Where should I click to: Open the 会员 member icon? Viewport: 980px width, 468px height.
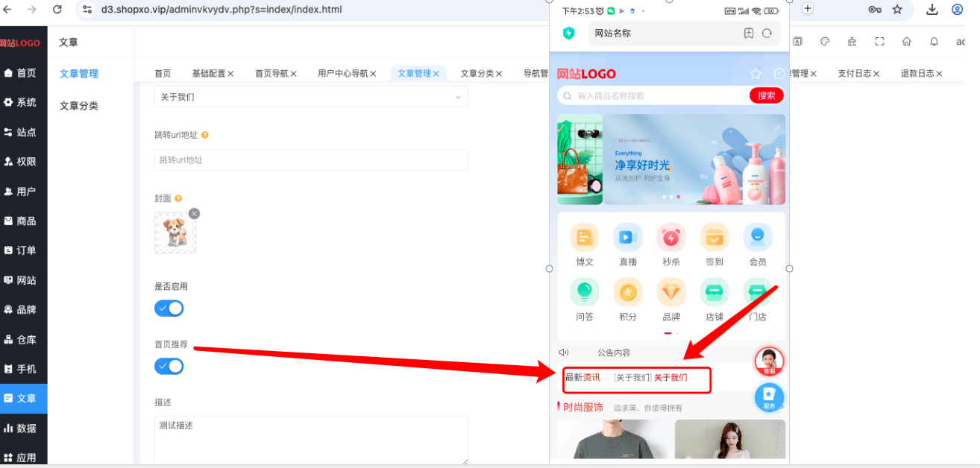point(758,238)
